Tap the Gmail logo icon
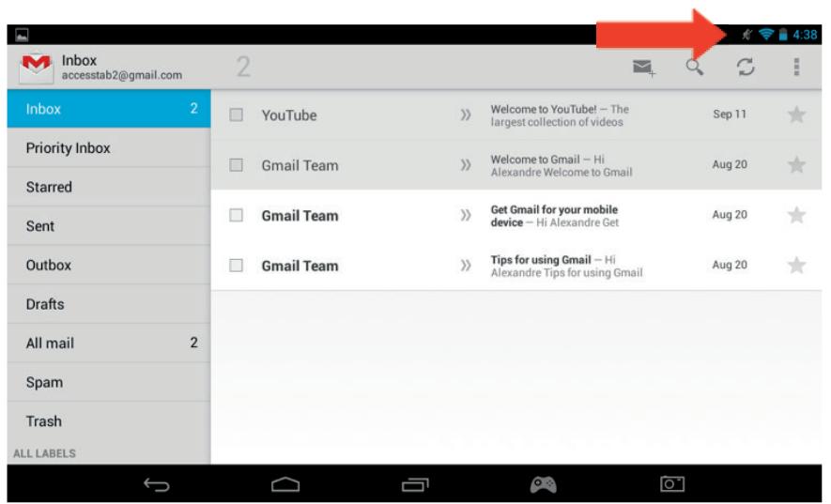Screen dimensions: 831x504 (36, 68)
